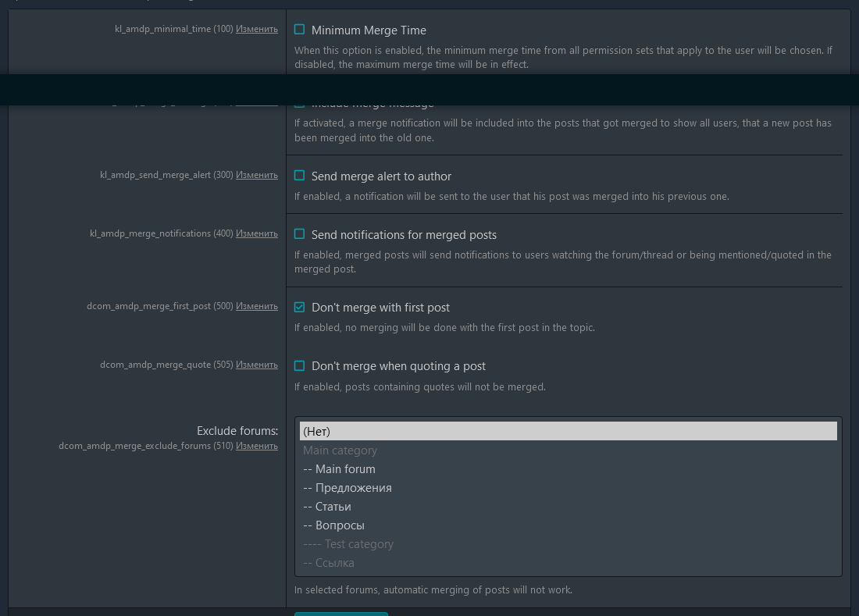Click Изменить for dcom_amdp_merge_exclude_forums

coord(257,446)
